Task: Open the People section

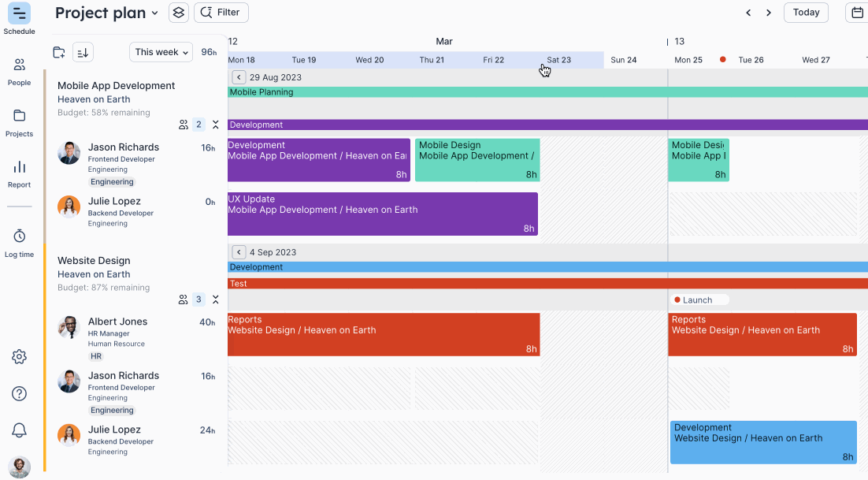Action: (20, 65)
